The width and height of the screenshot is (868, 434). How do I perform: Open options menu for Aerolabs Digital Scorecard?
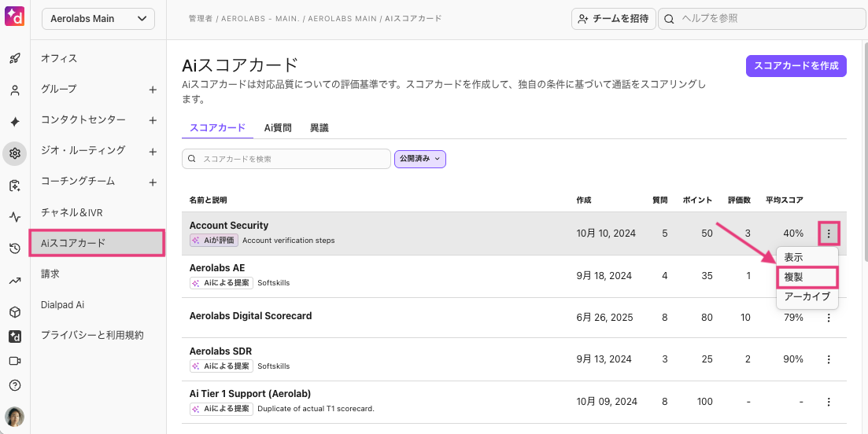pos(829,318)
